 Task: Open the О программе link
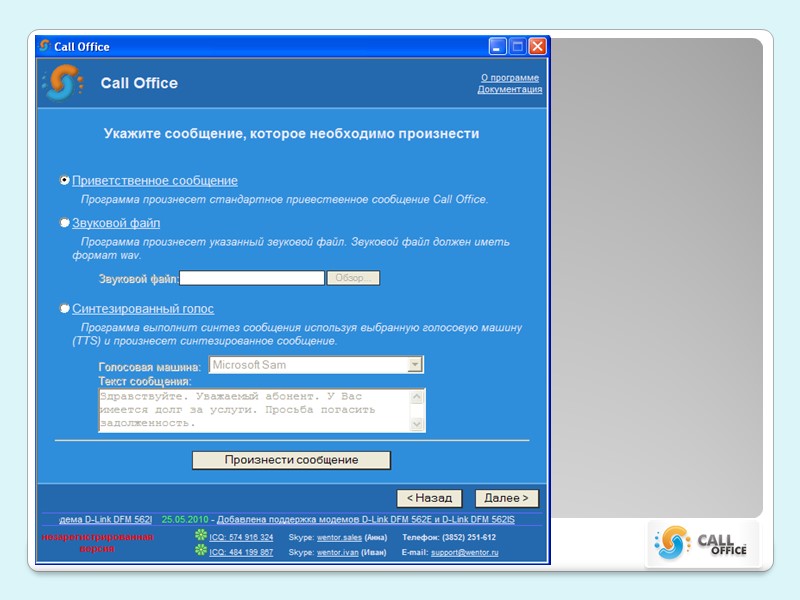click(510, 78)
